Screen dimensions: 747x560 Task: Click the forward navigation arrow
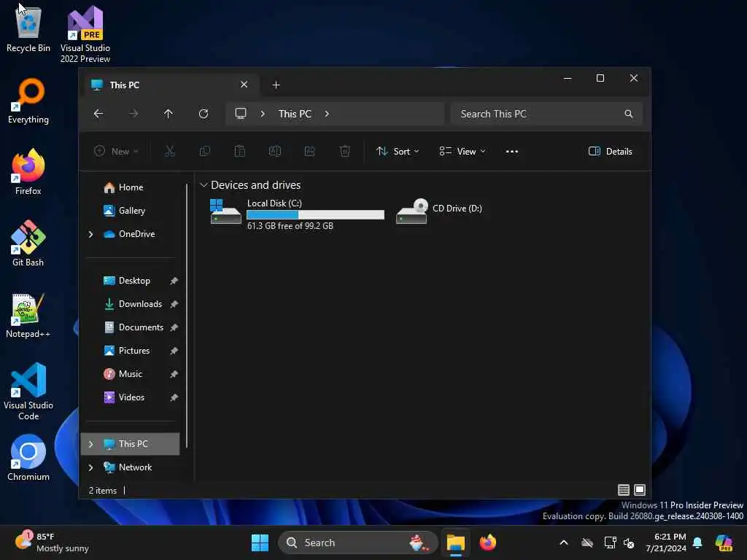tap(133, 114)
